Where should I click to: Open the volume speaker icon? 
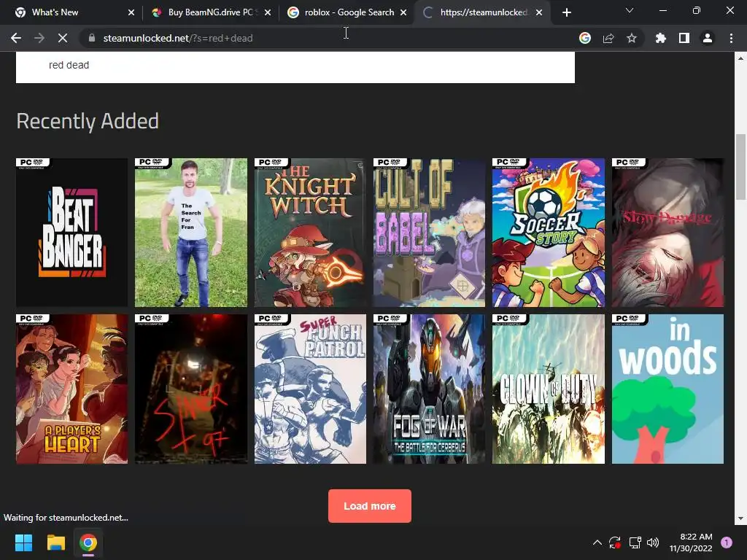coord(653,542)
